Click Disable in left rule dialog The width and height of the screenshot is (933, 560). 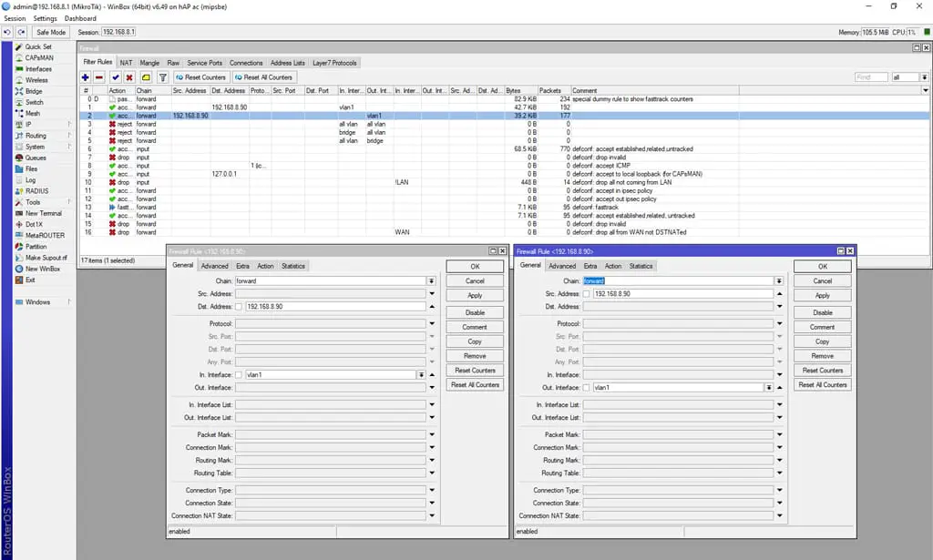coord(475,312)
